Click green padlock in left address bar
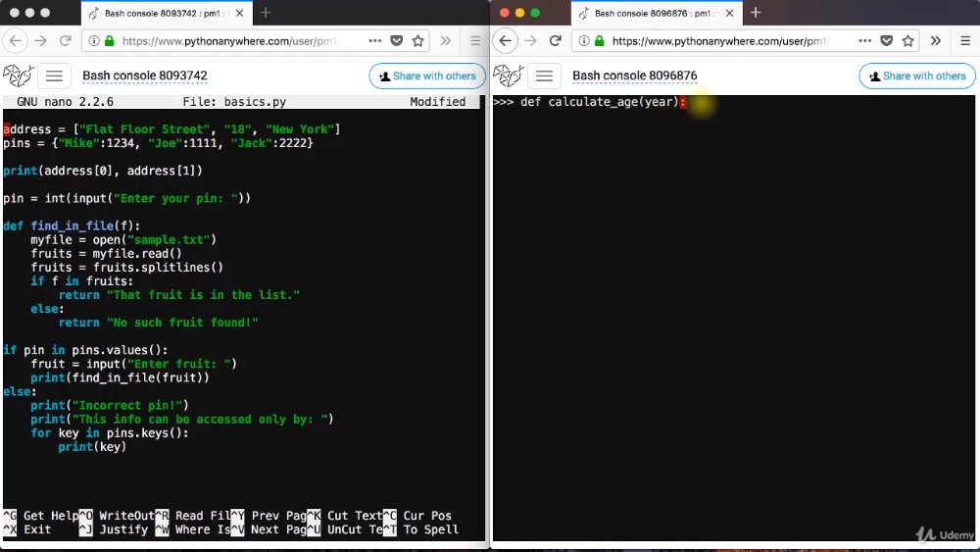This screenshot has width=980, height=552. tap(110, 40)
